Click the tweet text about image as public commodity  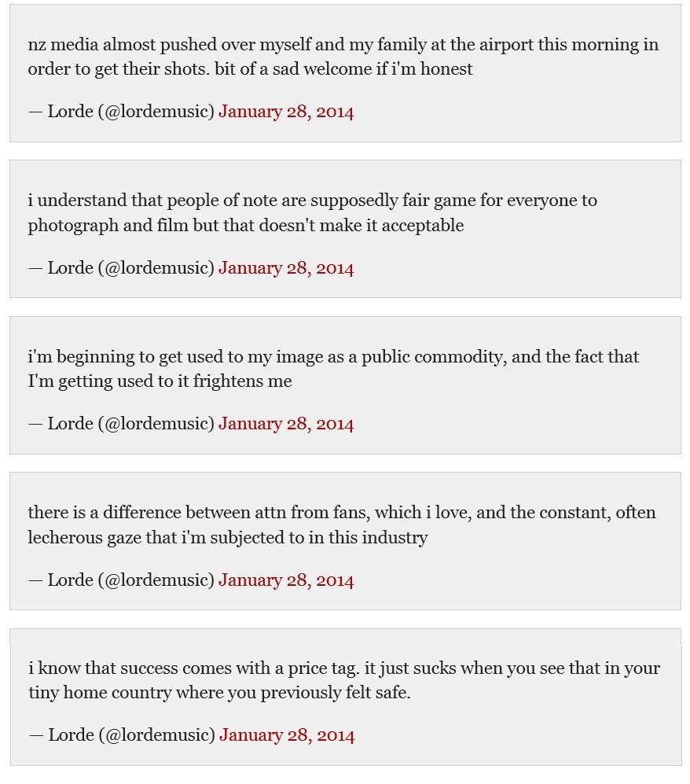pos(333,369)
